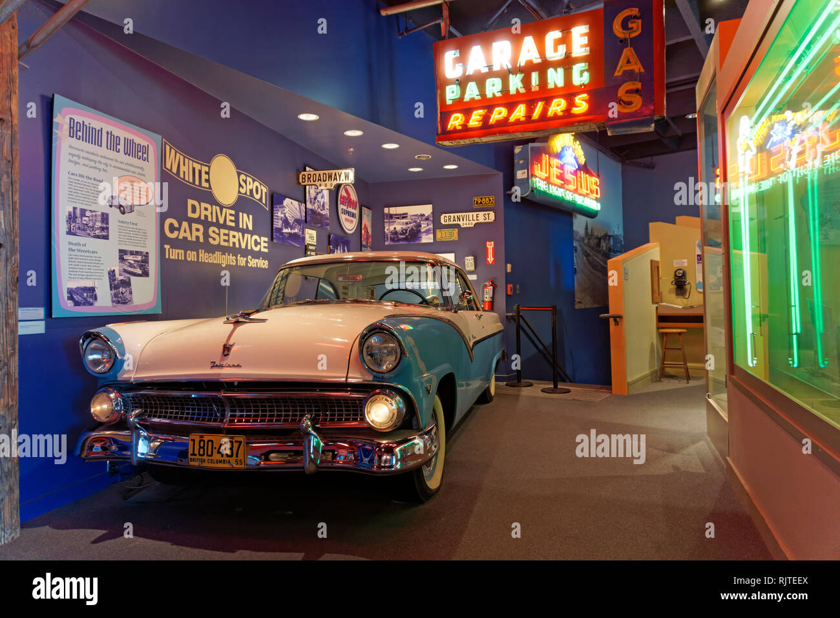The width and height of the screenshot is (840, 618).
Task: Click the black wall telephone
Action: point(679,282)
